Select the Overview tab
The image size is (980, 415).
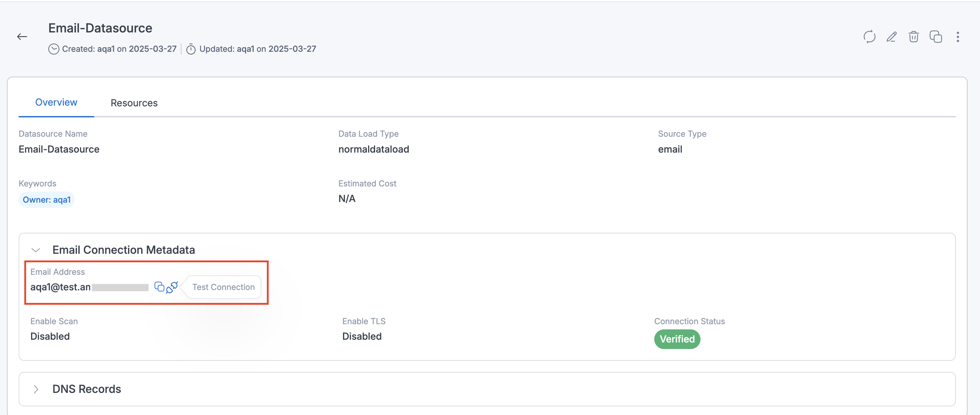coord(56,103)
